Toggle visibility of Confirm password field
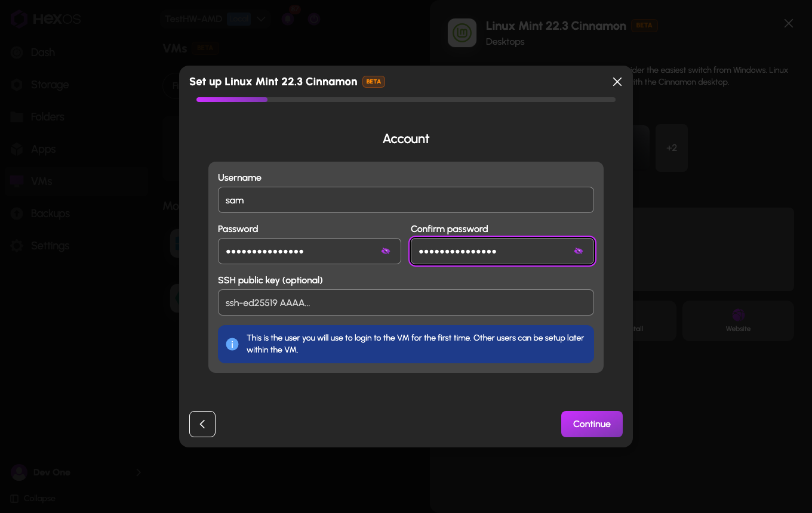 (x=579, y=251)
